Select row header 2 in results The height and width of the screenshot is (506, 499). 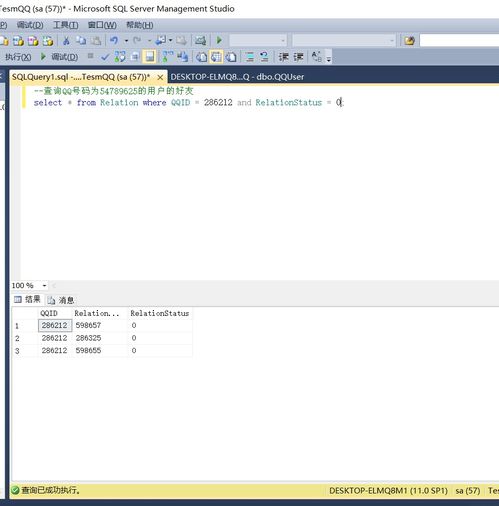(25, 338)
